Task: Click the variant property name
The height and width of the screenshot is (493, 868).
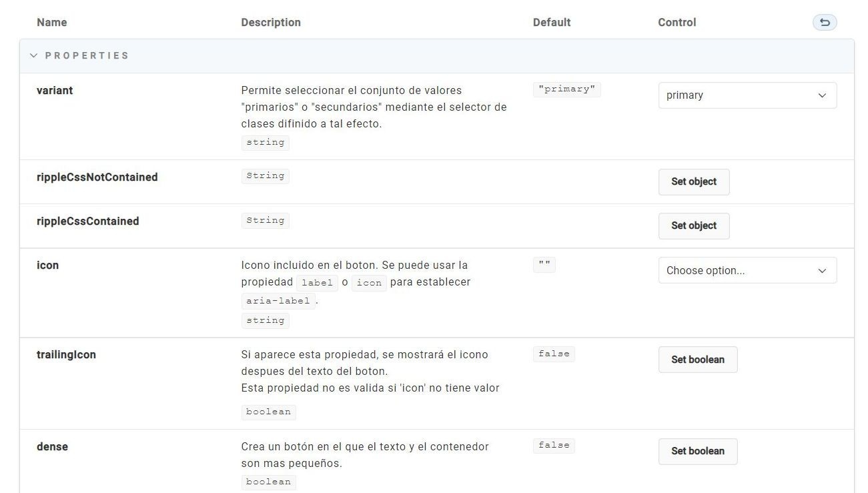Action: coord(55,91)
